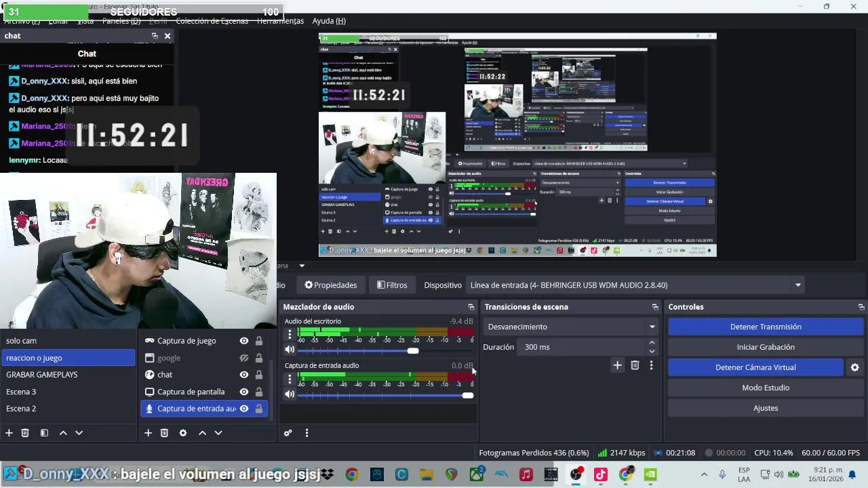868x488 pixels.
Task: Hide the chat source
Action: coord(244,375)
